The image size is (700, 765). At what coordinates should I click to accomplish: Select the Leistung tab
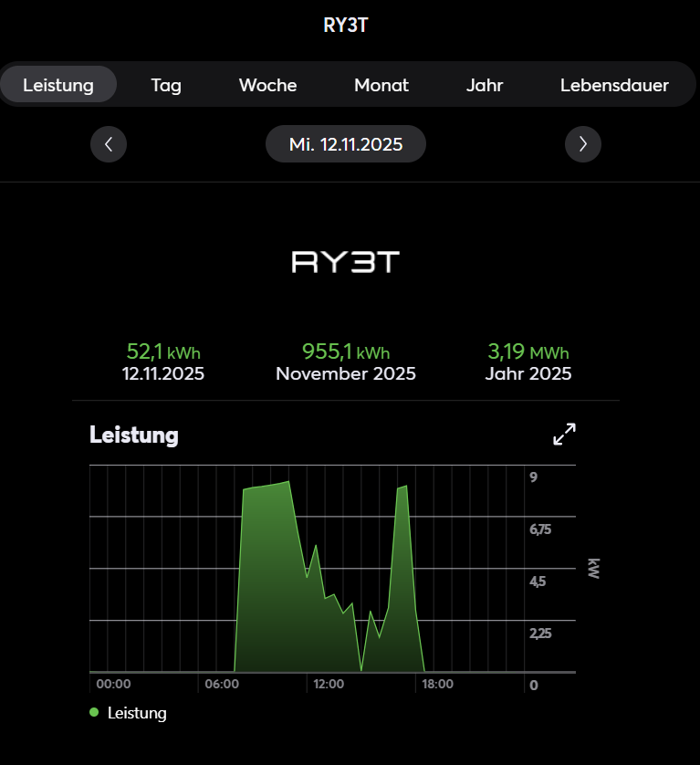click(x=58, y=85)
